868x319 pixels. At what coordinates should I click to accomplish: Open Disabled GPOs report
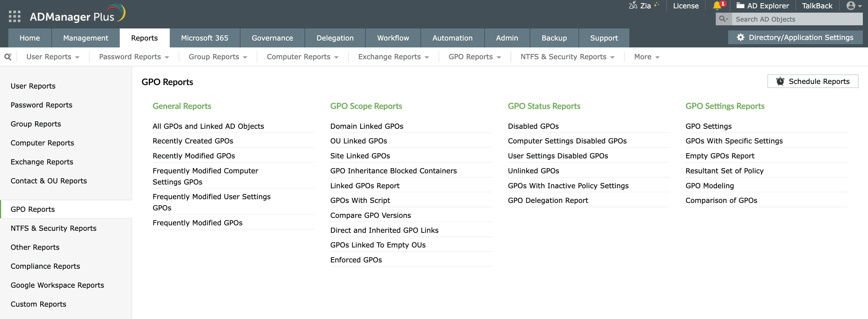pos(533,126)
